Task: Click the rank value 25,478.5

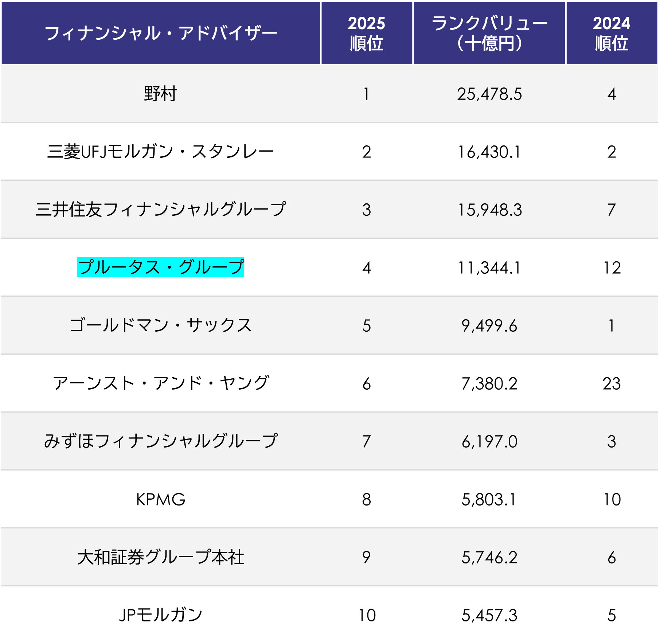Action: click(x=489, y=94)
